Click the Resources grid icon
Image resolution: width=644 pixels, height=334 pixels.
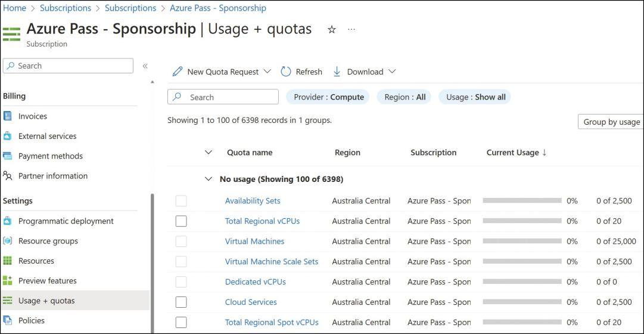point(7,261)
